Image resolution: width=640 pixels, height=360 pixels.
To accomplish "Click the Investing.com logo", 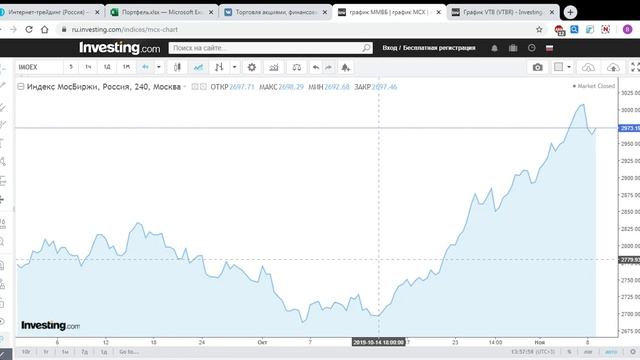I will coord(120,48).
